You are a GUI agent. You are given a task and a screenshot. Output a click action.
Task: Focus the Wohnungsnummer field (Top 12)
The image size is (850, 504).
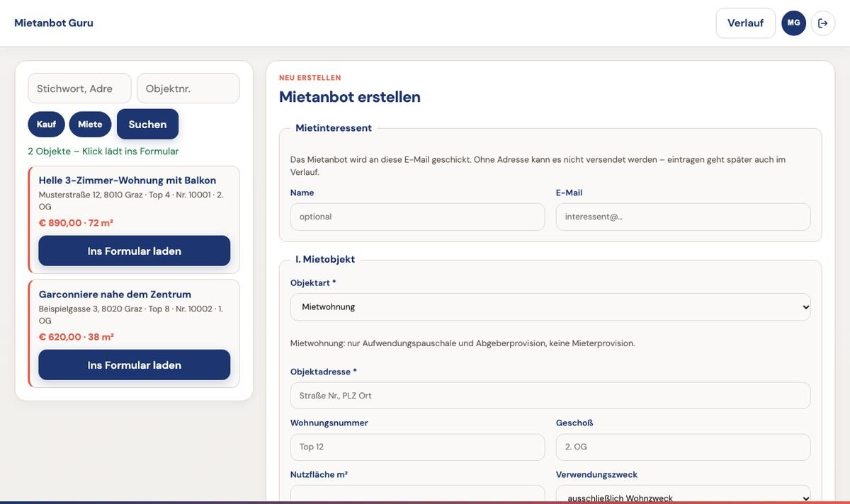tap(417, 447)
